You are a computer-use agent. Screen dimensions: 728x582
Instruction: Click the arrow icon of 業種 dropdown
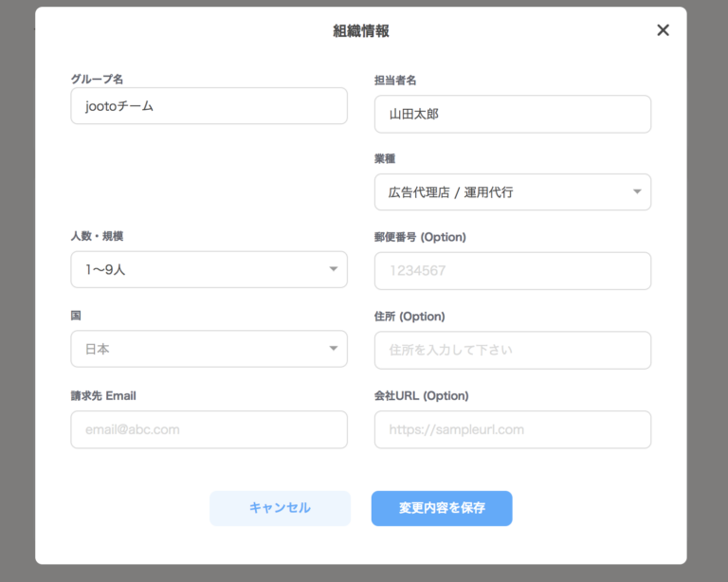637,192
